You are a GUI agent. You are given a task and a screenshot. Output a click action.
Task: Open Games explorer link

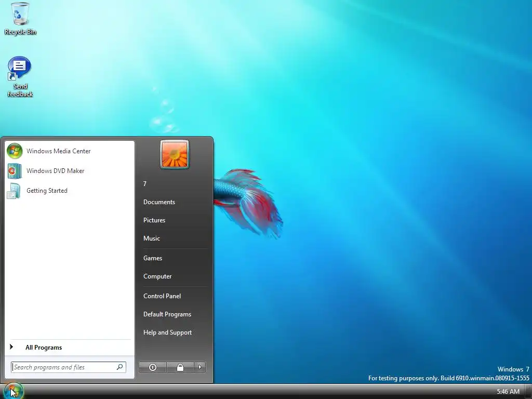click(174, 258)
